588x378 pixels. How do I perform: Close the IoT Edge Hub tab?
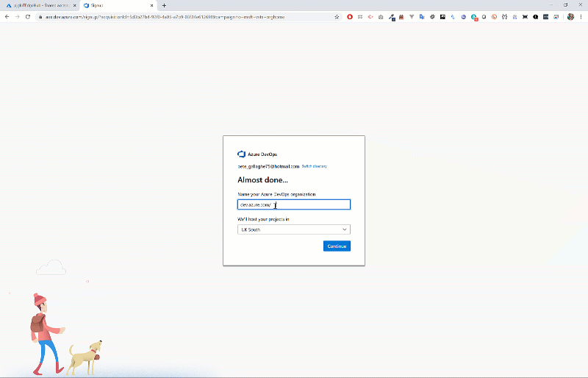tap(74, 6)
